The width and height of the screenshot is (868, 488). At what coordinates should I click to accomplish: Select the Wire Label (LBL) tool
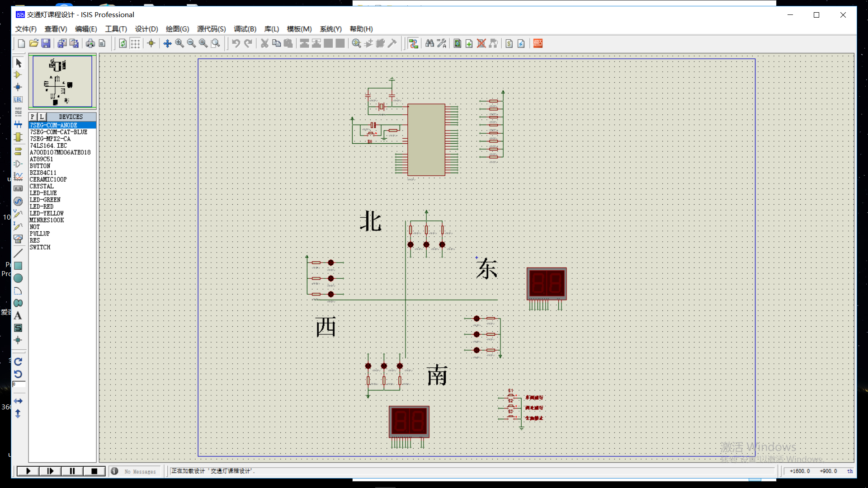coord(18,99)
